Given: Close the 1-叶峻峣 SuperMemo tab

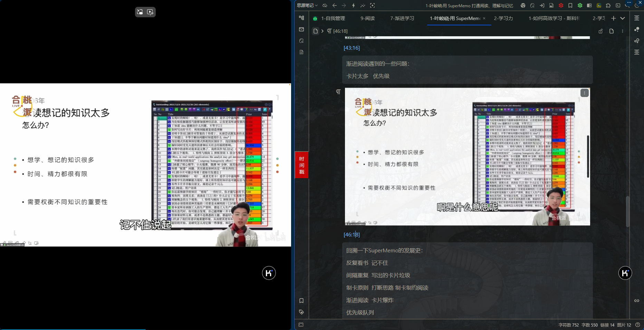Looking at the screenshot, I should pyautogui.click(x=484, y=18).
